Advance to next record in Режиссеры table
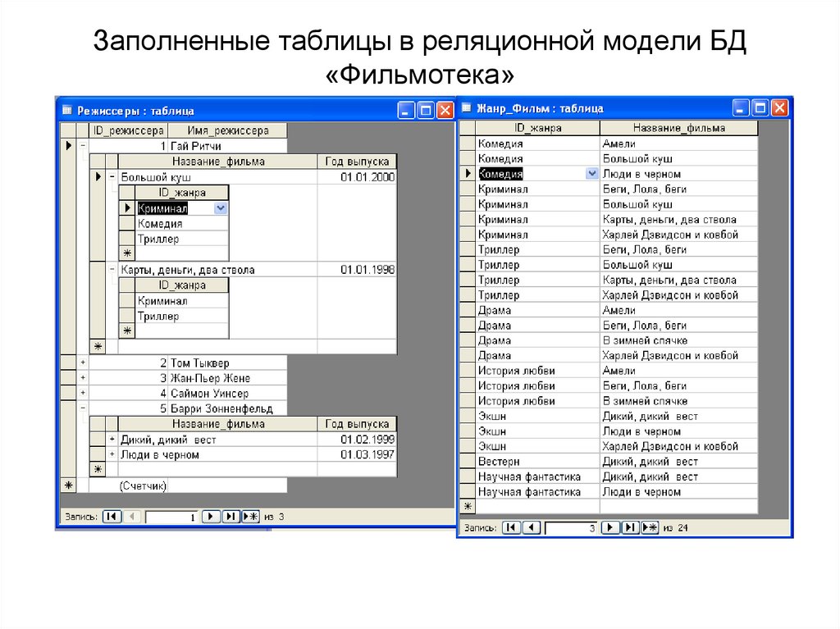This screenshot has width=840, height=629. [x=211, y=517]
